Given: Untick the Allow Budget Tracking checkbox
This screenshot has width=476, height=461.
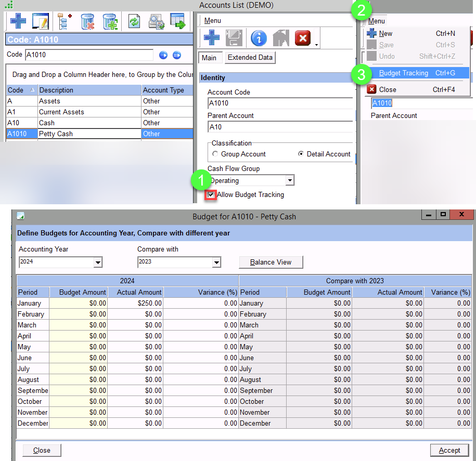Looking at the screenshot, I should [211, 195].
